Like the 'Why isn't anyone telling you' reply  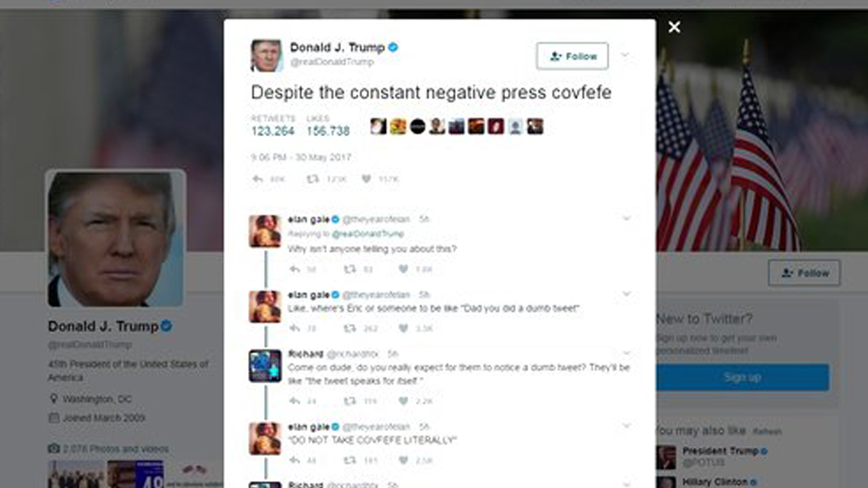403,269
